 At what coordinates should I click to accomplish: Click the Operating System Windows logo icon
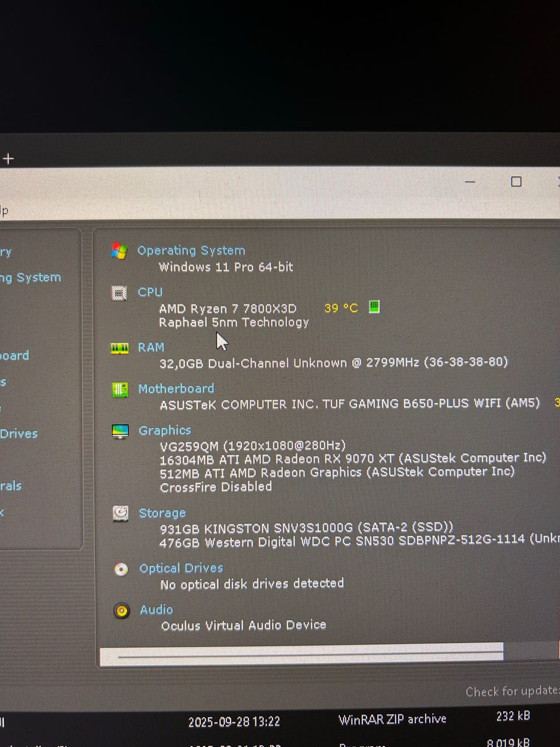[119, 251]
